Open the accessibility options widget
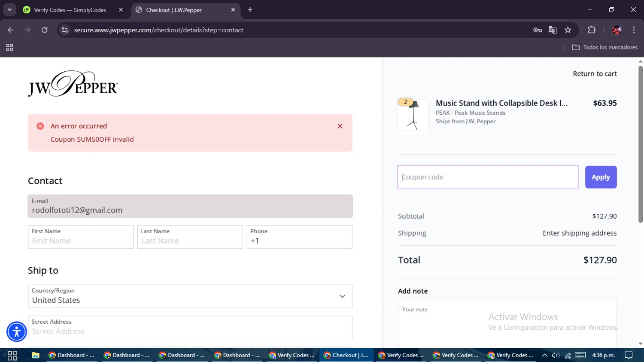The height and width of the screenshot is (362, 644). (17, 332)
